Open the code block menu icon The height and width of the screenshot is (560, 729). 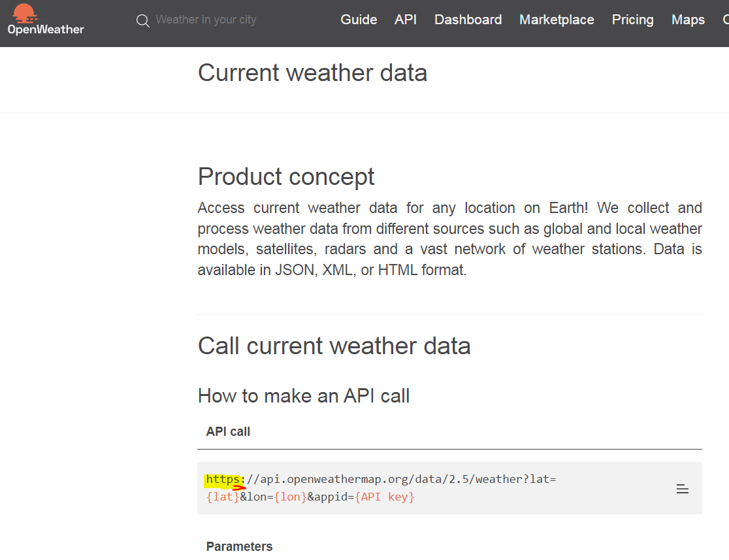(682, 489)
